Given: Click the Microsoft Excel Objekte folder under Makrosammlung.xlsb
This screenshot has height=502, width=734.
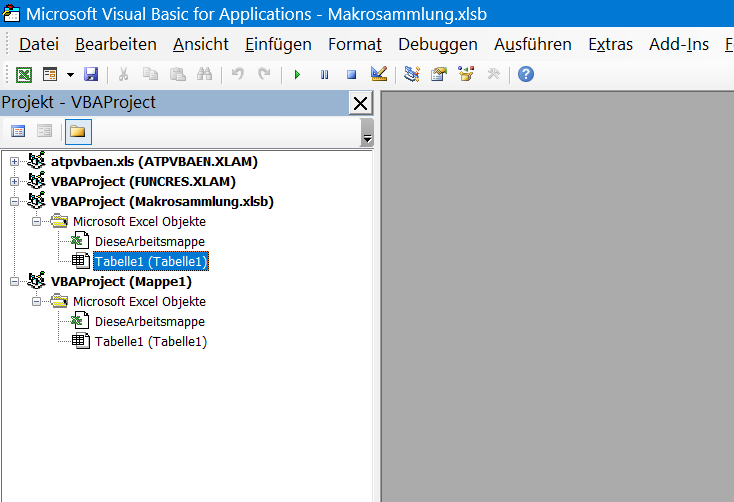Looking at the screenshot, I should pyautogui.click(x=139, y=221).
